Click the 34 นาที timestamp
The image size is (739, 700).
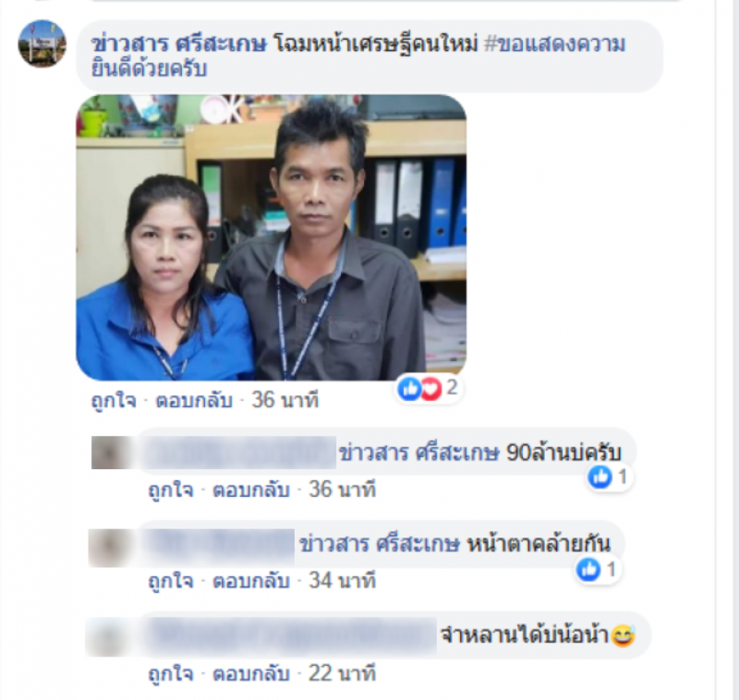(x=342, y=581)
